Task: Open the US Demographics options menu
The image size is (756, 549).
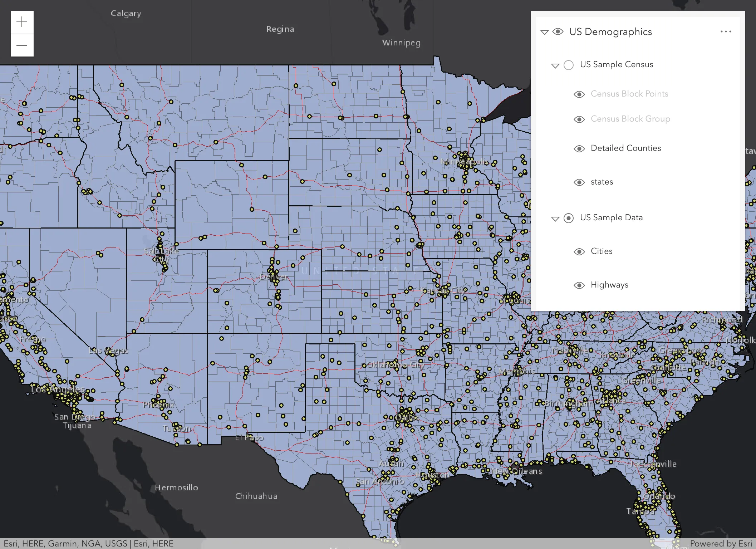Action: point(726,32)
